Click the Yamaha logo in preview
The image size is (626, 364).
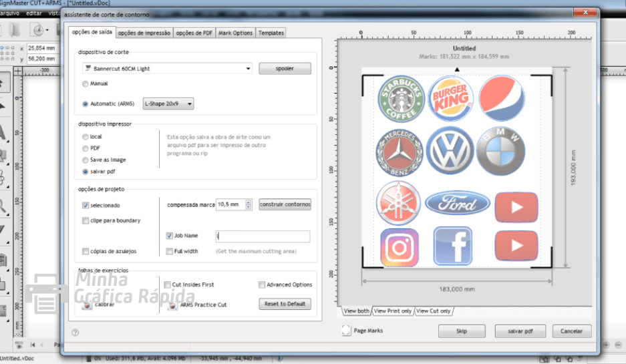tap(398, 203)
